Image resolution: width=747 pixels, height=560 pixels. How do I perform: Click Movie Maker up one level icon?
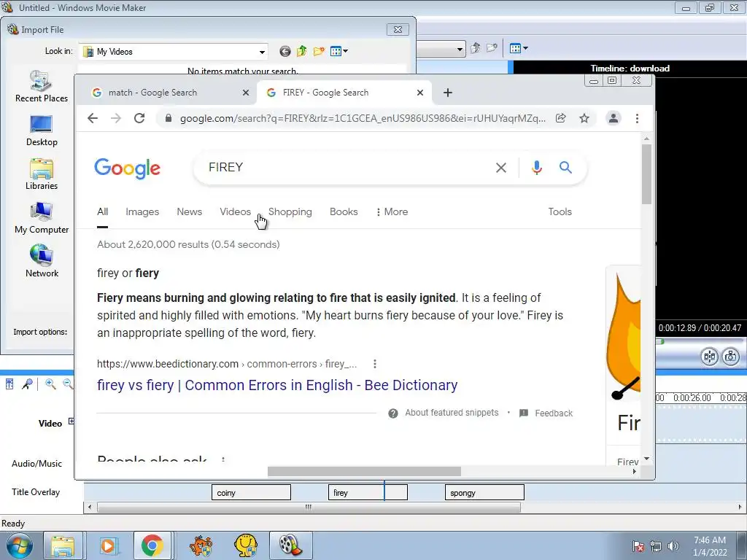pos(475,48)
